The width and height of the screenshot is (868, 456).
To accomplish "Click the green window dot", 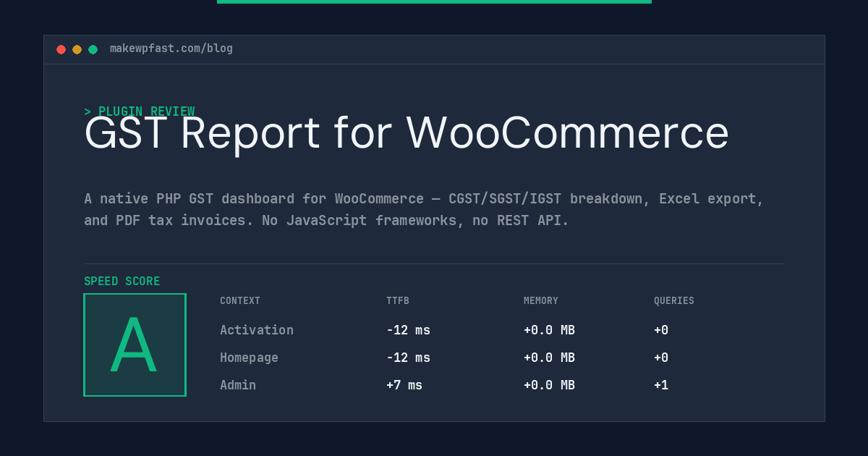I will point(93,49).
